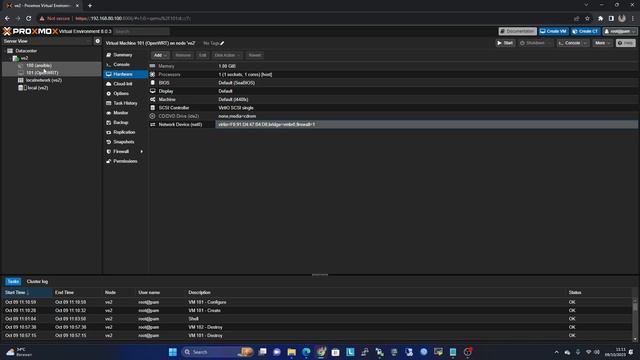Open the Disk Action dropdown
Image resolution: width=640 pixels, height=360 pixels.
tap(227, 55)
